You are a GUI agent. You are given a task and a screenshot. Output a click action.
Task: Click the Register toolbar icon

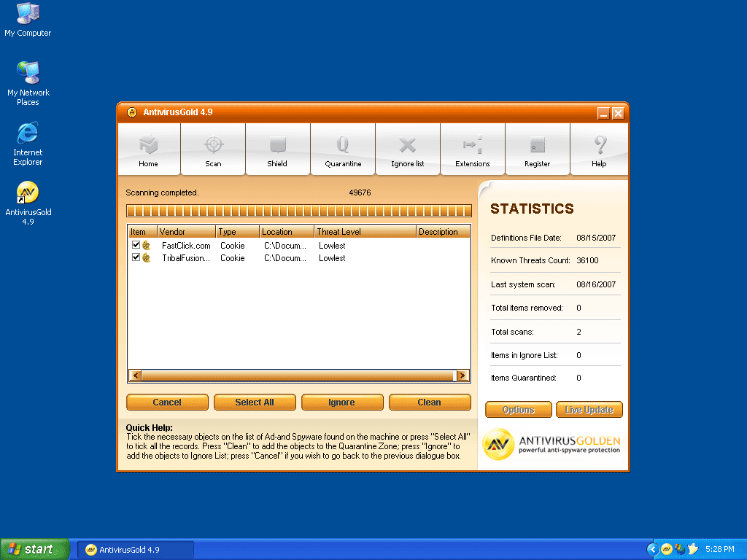click(538, 146)
